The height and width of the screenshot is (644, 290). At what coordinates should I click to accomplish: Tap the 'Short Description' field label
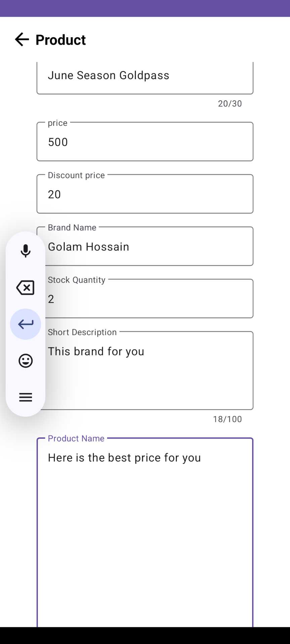(82, 332)
